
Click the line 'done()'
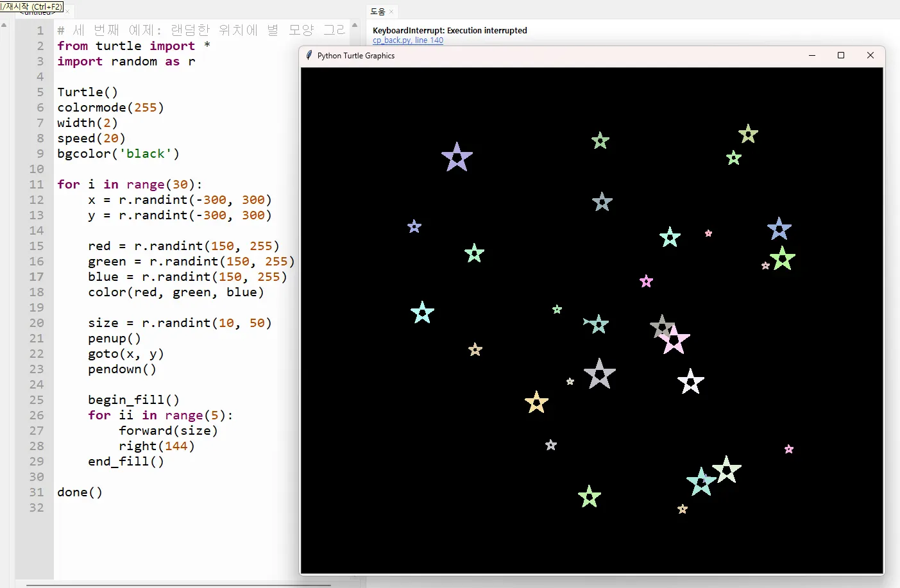pos(80,492)
